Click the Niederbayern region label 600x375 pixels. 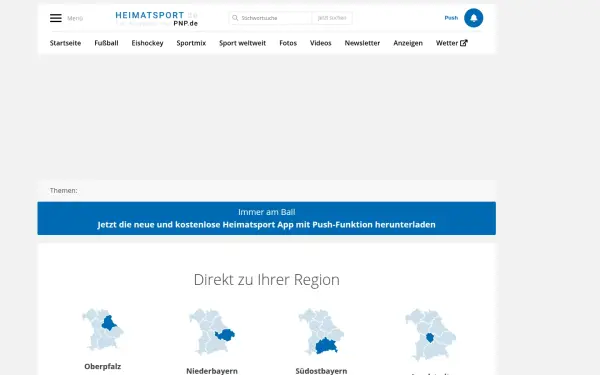click(x=212, y=371)
